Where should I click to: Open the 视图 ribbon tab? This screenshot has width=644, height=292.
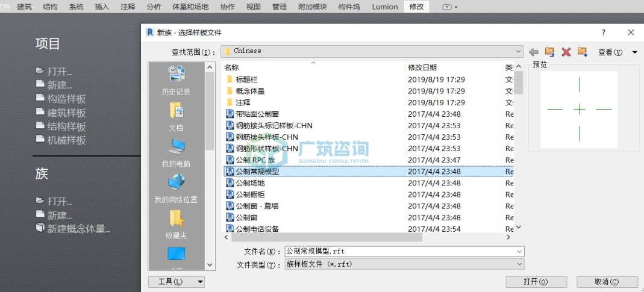(x=254, y=7)
